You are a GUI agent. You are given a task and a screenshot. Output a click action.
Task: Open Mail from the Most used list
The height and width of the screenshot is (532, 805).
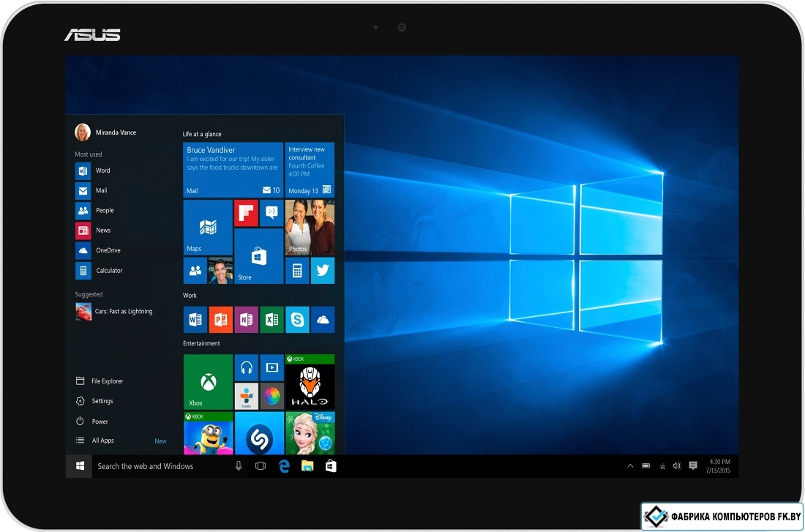pos(91,190)
